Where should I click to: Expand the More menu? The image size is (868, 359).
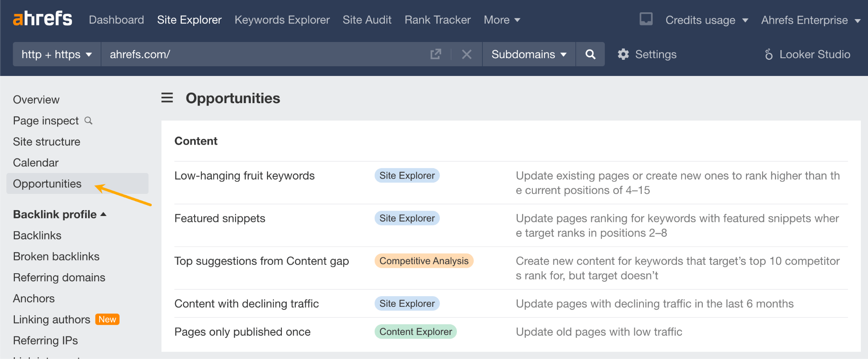(x=502, y=20)
